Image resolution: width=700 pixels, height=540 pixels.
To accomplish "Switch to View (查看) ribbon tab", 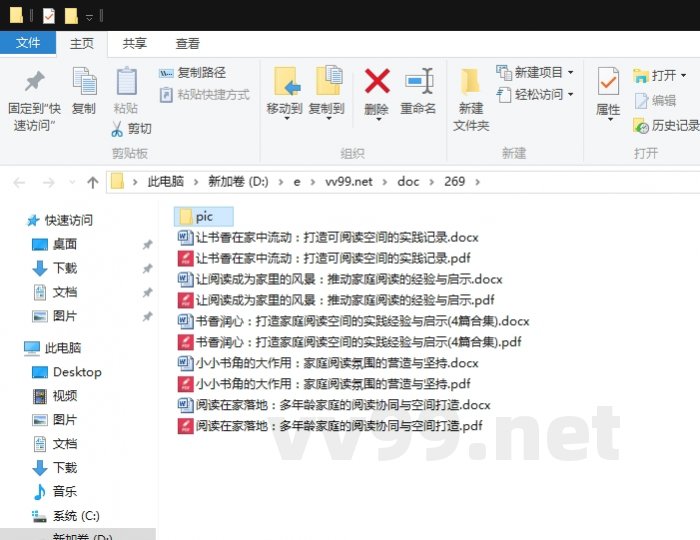I will pos(188,43).
